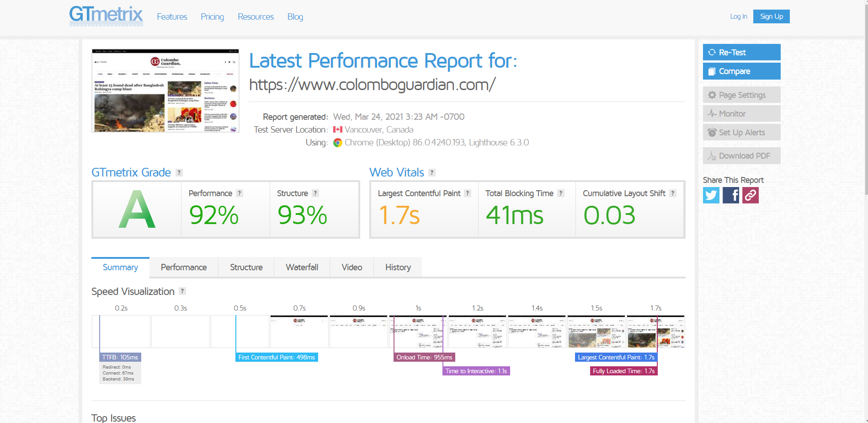
Task: Open Page Settings
Action: click(x=741, y=95)
